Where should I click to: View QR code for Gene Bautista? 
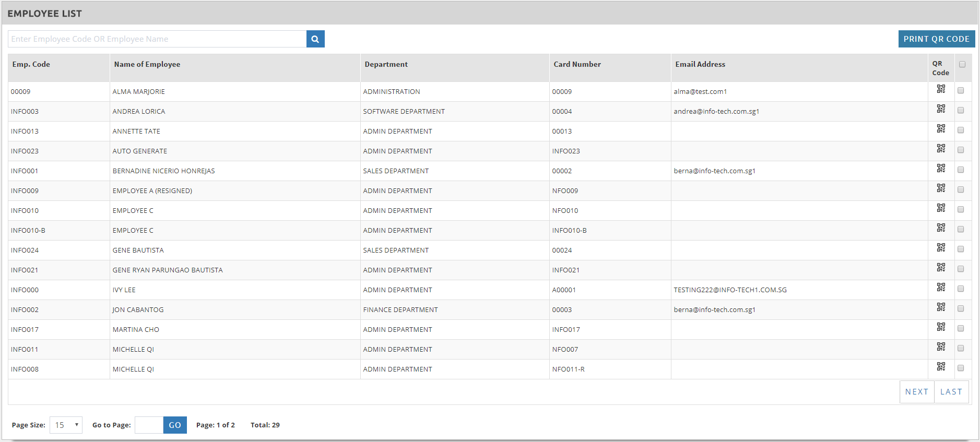click(x=941, y=248)
